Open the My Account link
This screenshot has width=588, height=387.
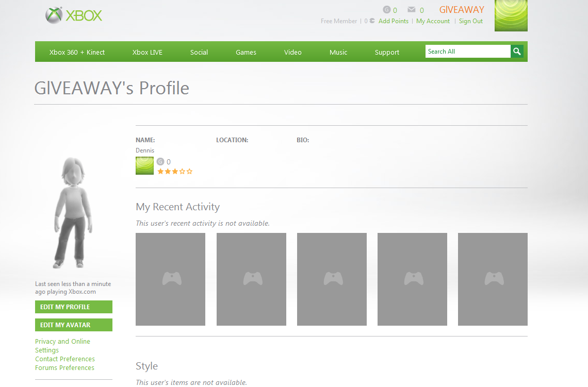tap(433, 21)
